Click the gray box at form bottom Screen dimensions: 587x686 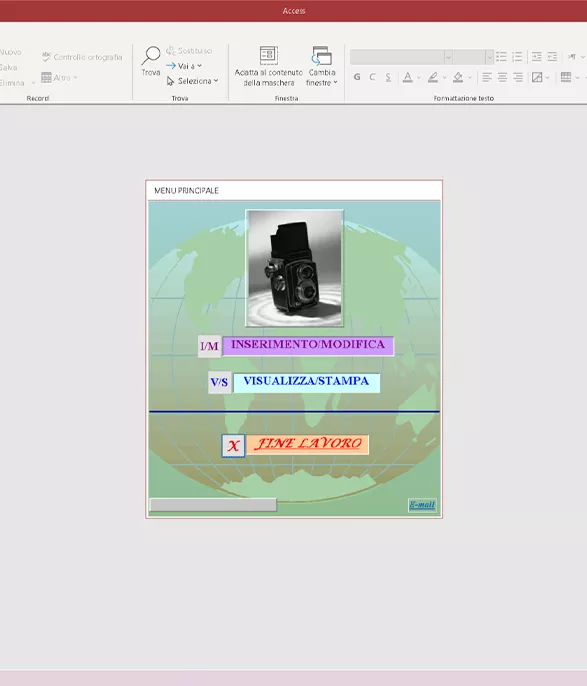(213, 504)
